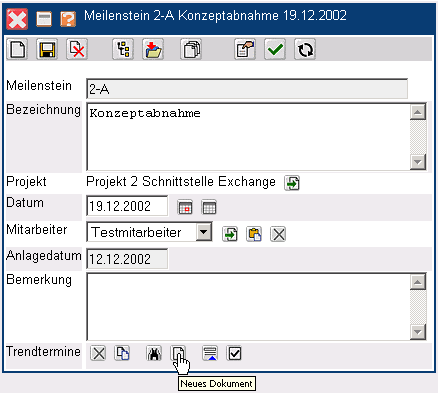The image size is (438, 393).
Task: Save the milestone with the floppy disk icon
Action: click(x=47, y=49)
